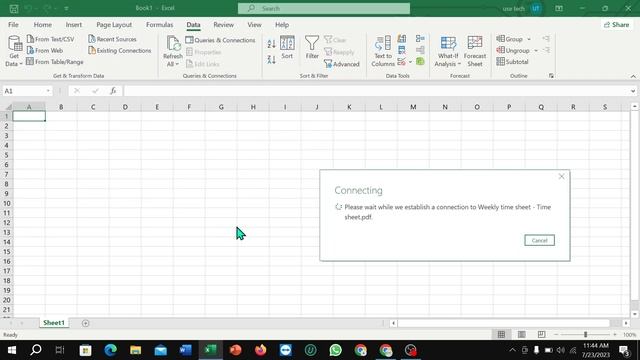Click the zoom out minus
Screen dimensions: 640x360
pyautogui.click(x=556, y=335)
